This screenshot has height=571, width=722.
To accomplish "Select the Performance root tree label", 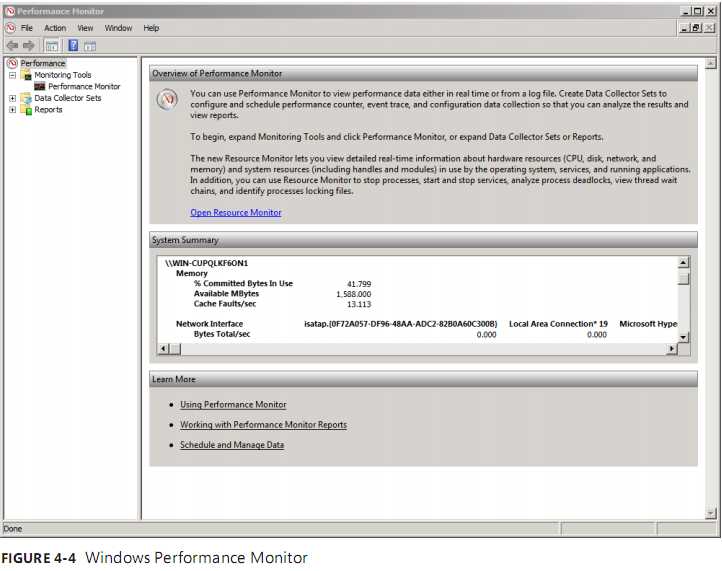I will coord(43,63).
